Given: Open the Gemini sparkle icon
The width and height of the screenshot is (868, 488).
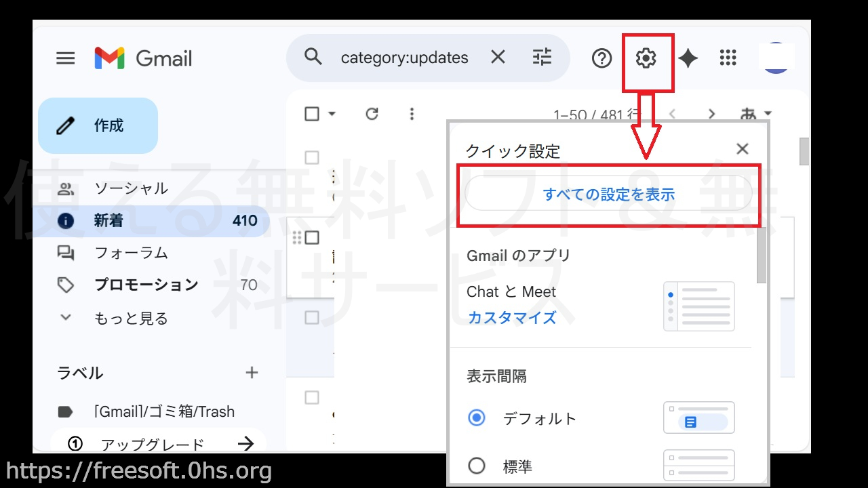Looking at the screenshot, I should [688, 58].
